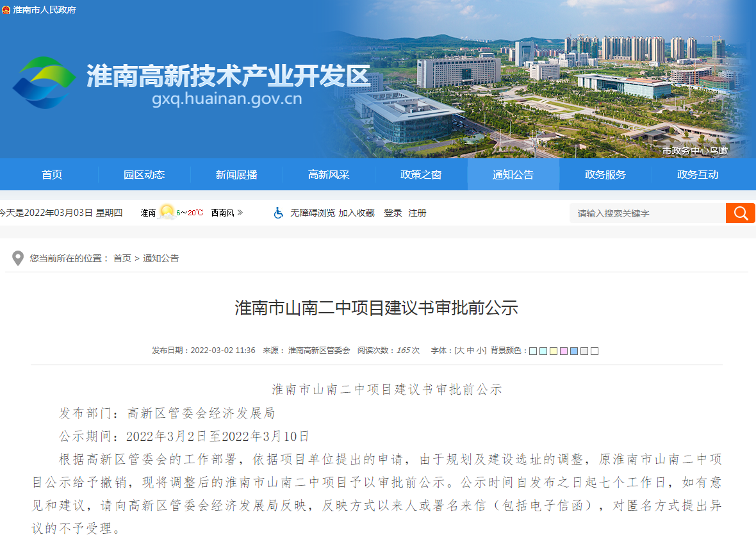Click the 登录 link
Viewport: 756px width, 544px height.
pos(393,213)
